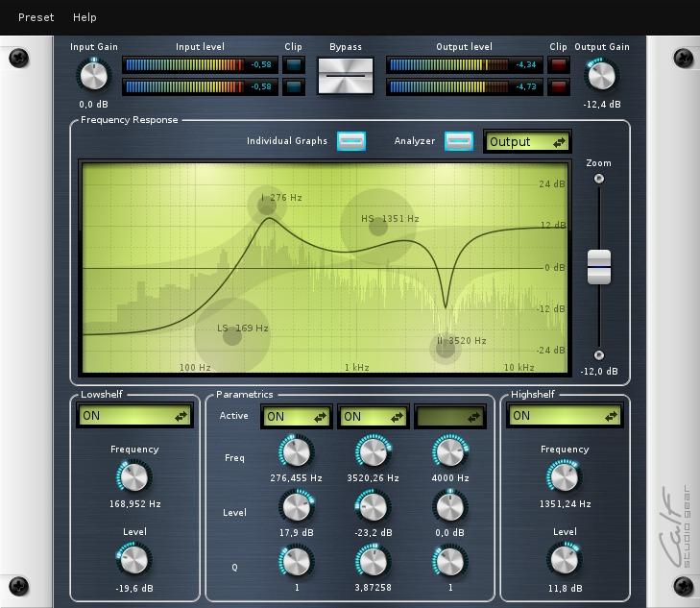
Task: Click the -23,2 dB Level knob
Action: [374, 507]
